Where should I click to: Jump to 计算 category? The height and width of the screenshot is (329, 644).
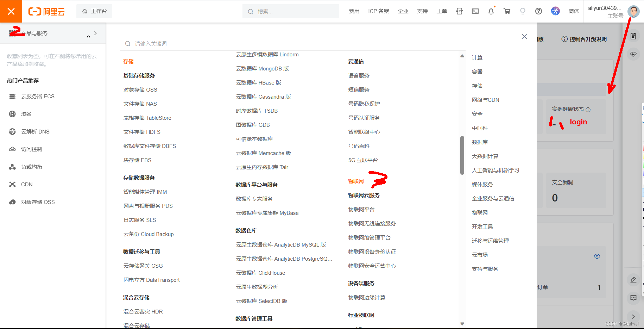pyautogui.click(x=477, y=58)
